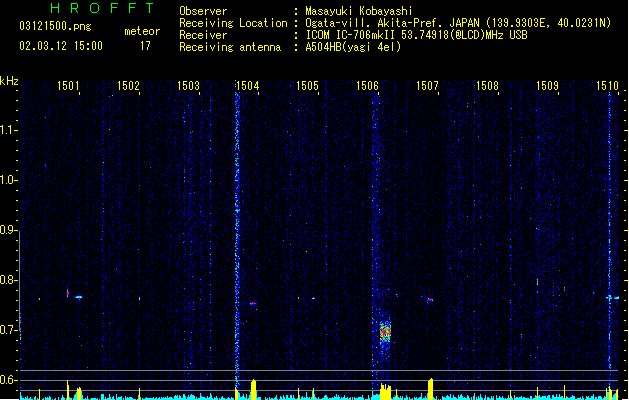Click the yellow intensity bar below 1504

click(x=253, y=389)
